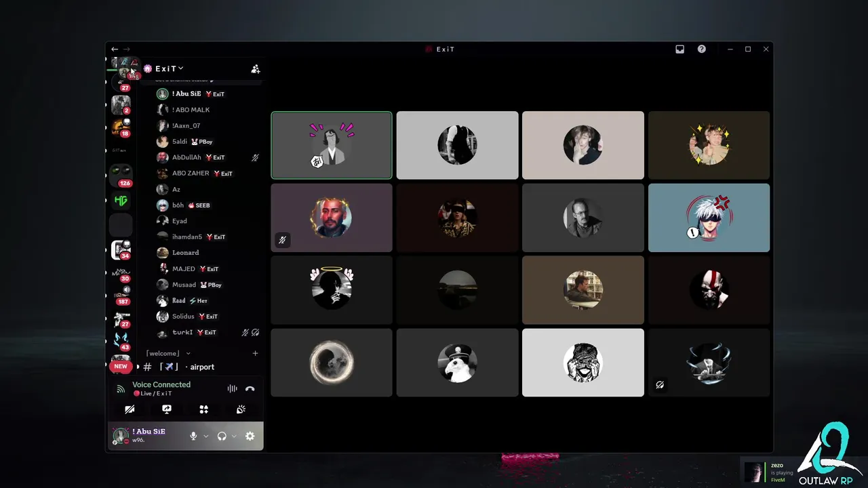Select voice member 5aldi
This screenshot has width=868, height=488.
click(208, 142)
